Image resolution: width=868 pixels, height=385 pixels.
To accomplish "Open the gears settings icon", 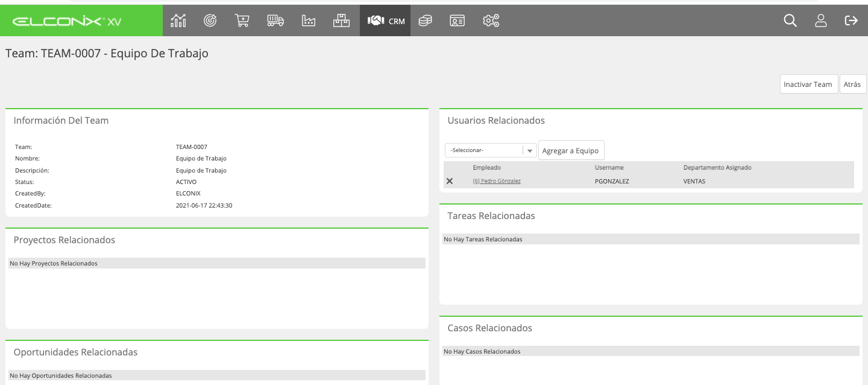I will pyautogui.click(x=491, y=21).
